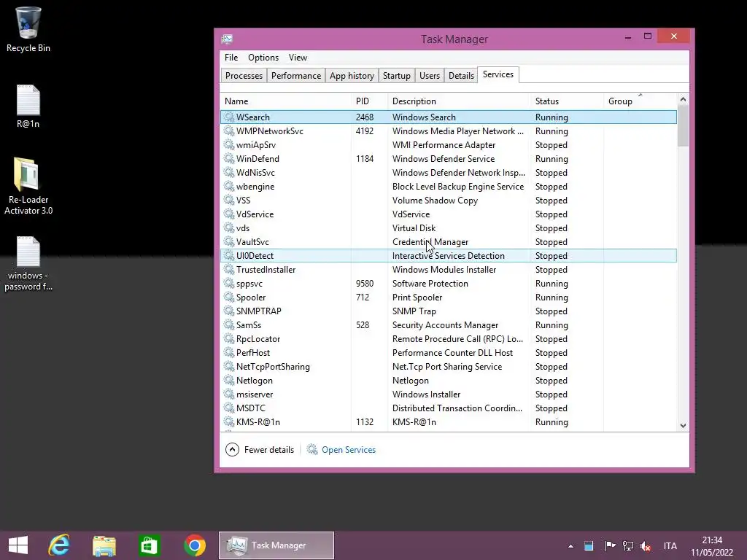Switch to the Details tab

pyautogui.click(x=461, y=76)
